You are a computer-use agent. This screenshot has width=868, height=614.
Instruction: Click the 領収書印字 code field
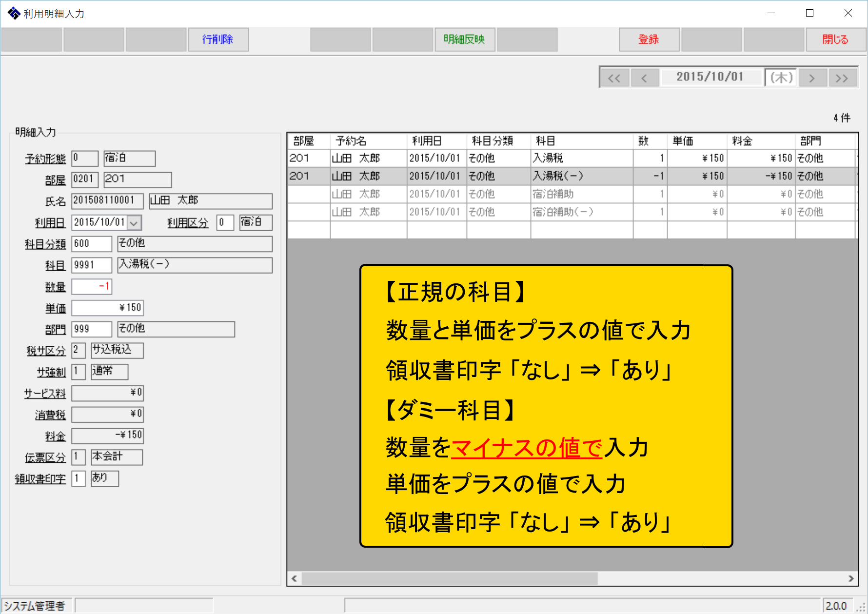[79, 478]
